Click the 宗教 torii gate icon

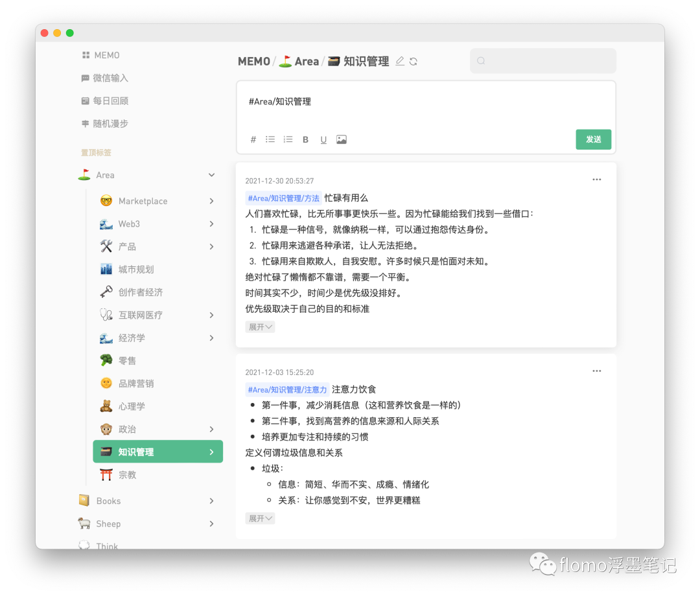(x=106, y=475)
